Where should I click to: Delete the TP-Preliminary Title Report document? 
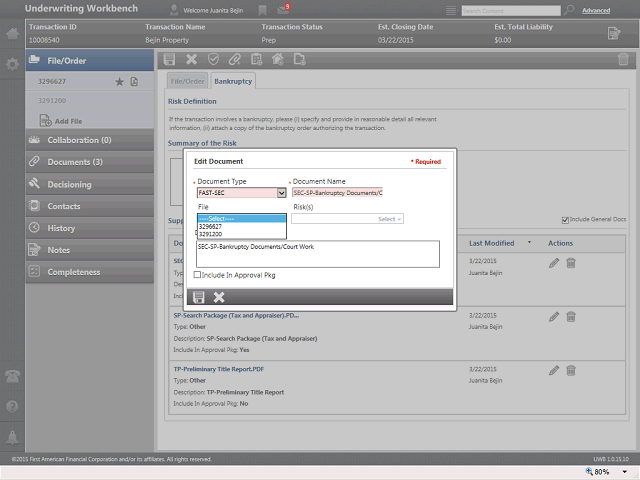click(571, 370)
